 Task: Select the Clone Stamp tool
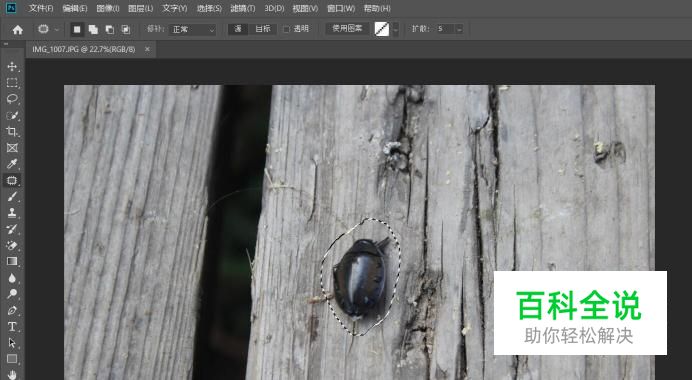tap(12, 213)
